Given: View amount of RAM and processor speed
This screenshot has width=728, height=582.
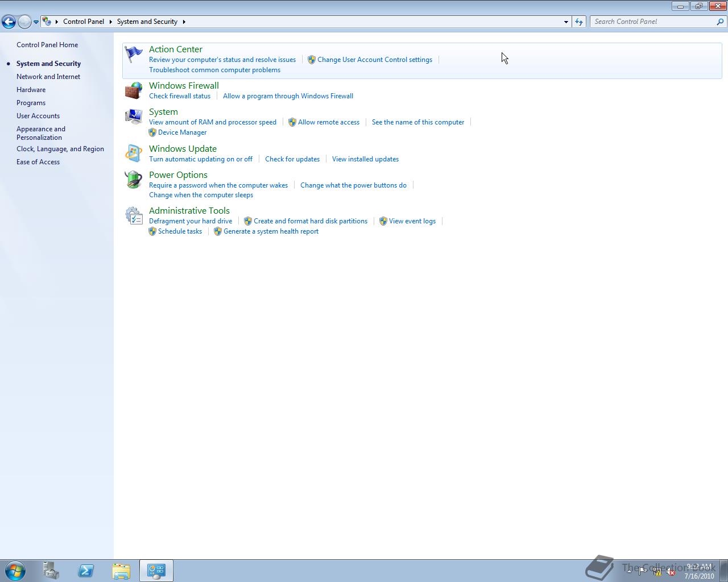Looking at the screenshot, I should [x=213, y=122].
